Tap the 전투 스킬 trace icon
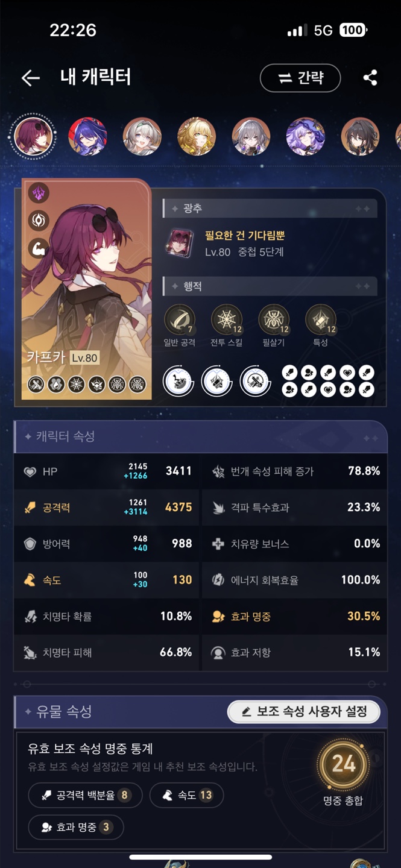 coord(227,319)
